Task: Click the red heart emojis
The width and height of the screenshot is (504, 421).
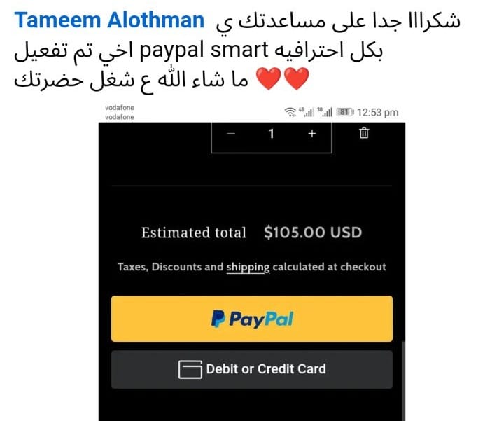Action: pos(283,78)
